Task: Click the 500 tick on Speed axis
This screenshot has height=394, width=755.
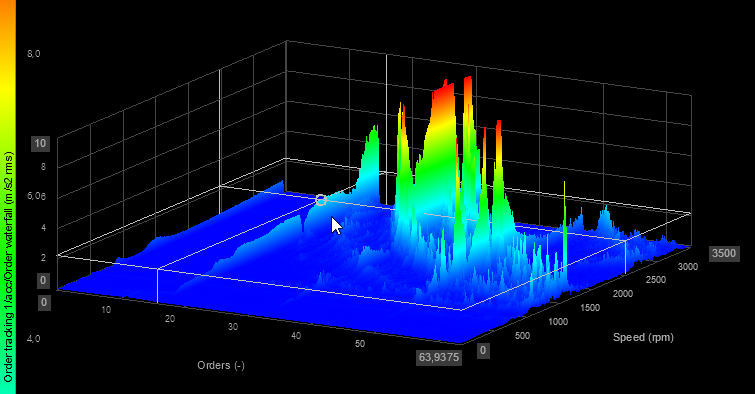Action: (x=522, y=336)
